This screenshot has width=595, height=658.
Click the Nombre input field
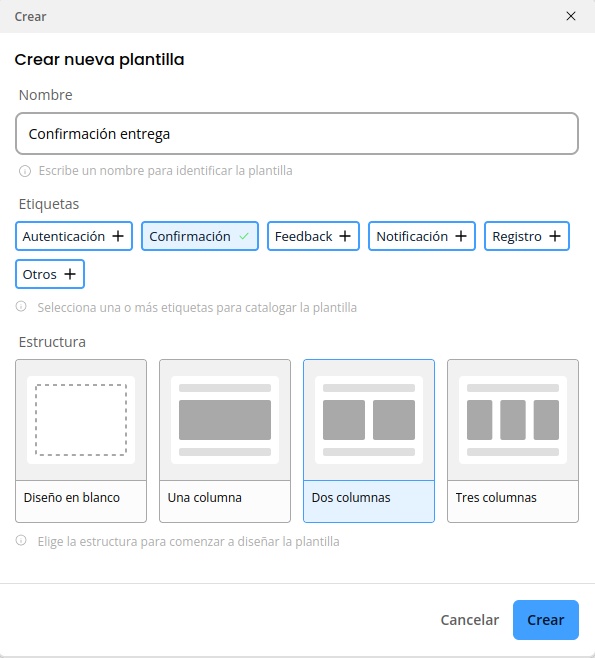[297, 133]
